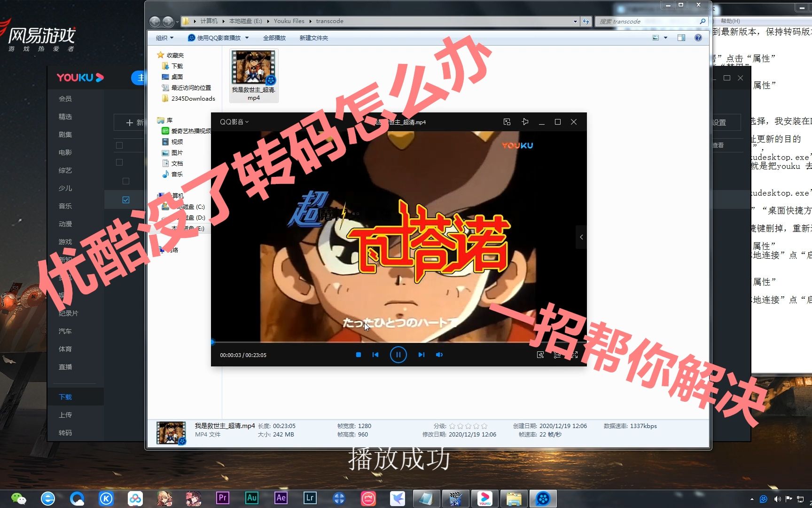Launch Internet Explorer from taskbar
The height and width of the screenshot is (508, 812).
(x=48, y=499)
